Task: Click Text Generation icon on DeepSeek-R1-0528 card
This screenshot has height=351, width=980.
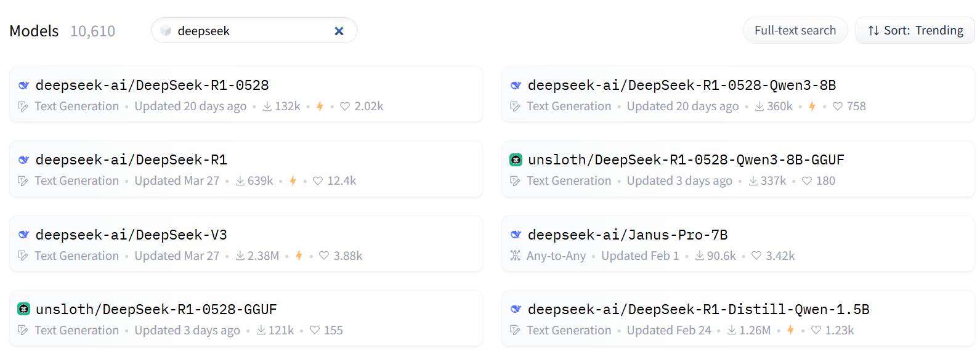Action: click(23, 107)
